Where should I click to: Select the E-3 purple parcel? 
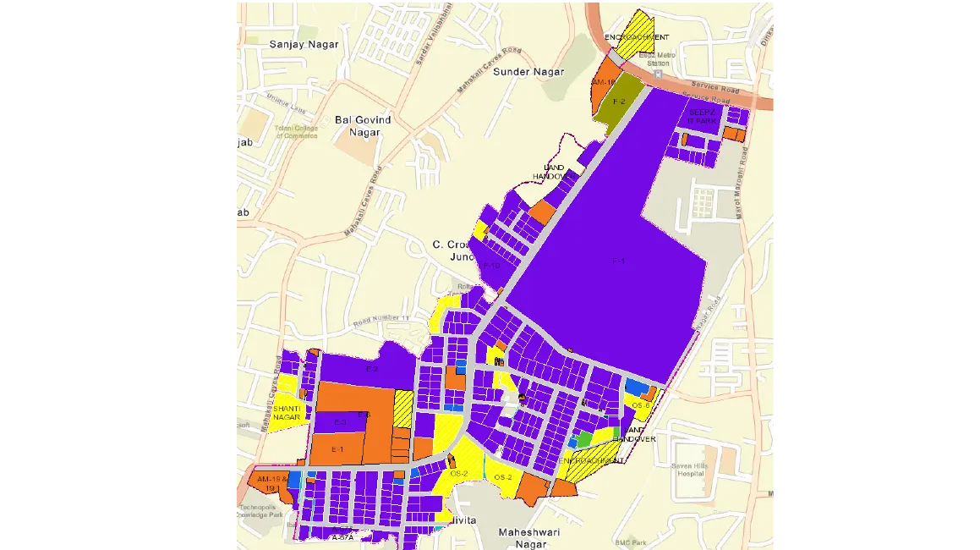339,421
